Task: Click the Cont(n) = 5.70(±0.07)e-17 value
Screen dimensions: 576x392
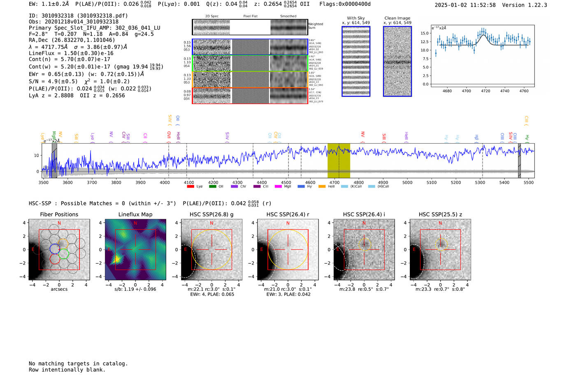Action: point(70,59)
